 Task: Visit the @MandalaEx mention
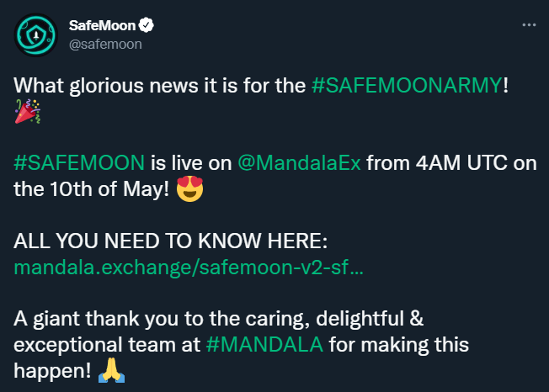pos(299,163)
